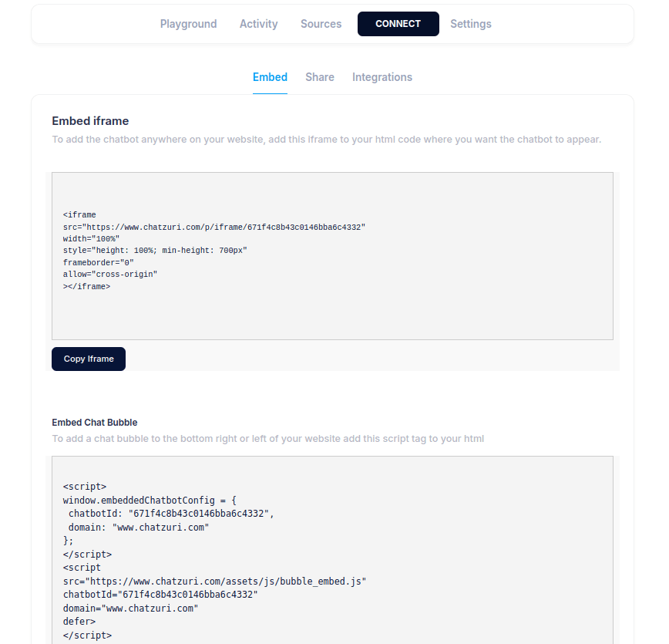This screenshot has height=644, width=669.
Task: Navigate to the Sources tab
Action: coord(321,24)
